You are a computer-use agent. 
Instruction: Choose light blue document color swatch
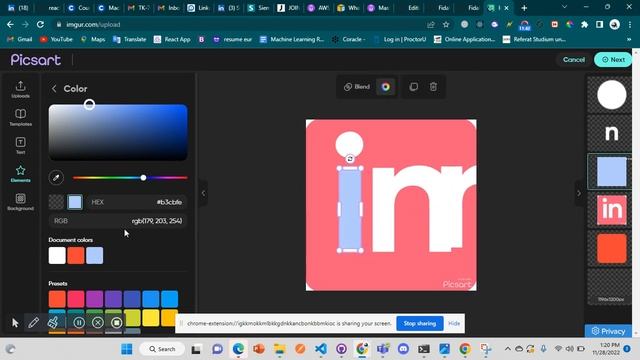click(x=95, y=256)
